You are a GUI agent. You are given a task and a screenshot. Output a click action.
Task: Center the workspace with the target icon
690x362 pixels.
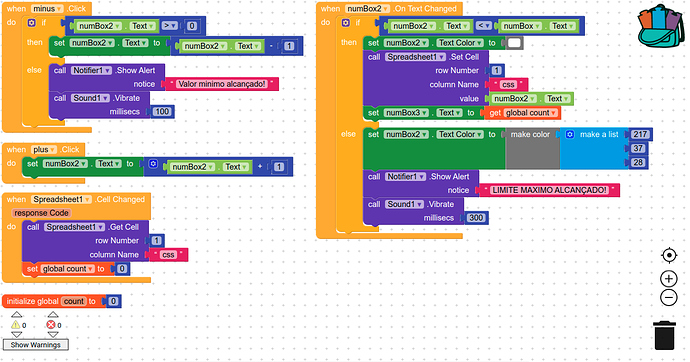[669, 256]
